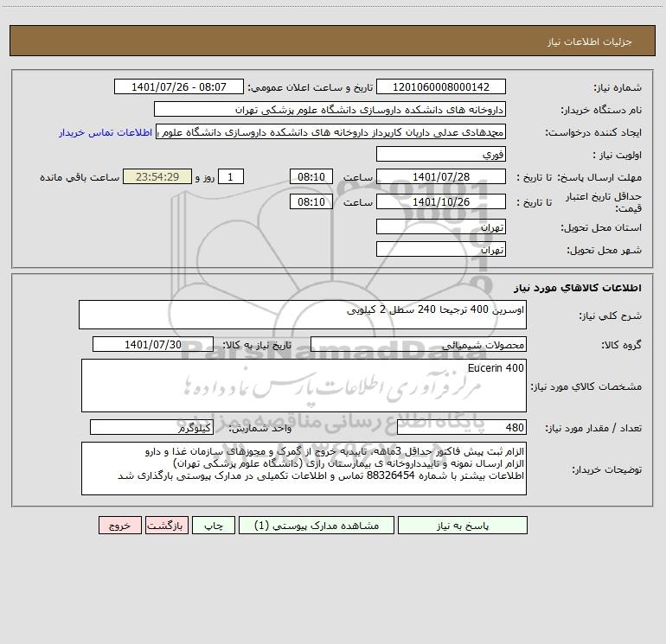Click the price validity date 1401/10/26
Viewport: 666px width, 644px height.
(441, 201)
